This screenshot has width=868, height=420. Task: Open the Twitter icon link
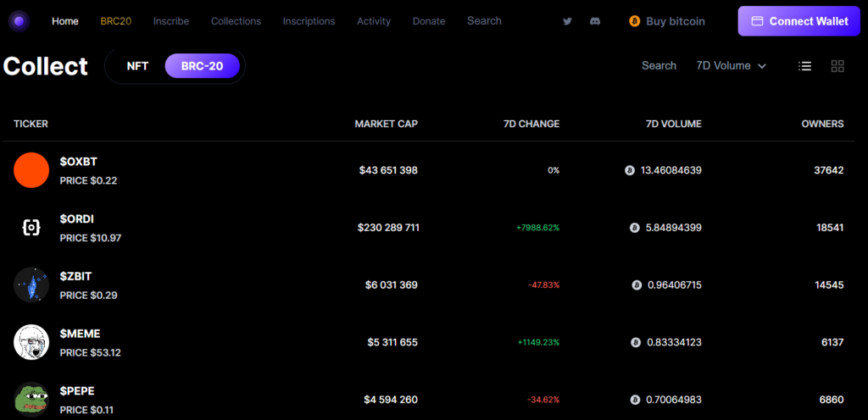tap(568, 21)
